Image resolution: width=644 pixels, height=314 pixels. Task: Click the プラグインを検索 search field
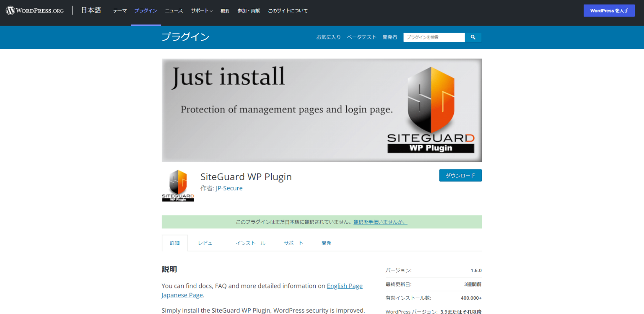point(434,37)
